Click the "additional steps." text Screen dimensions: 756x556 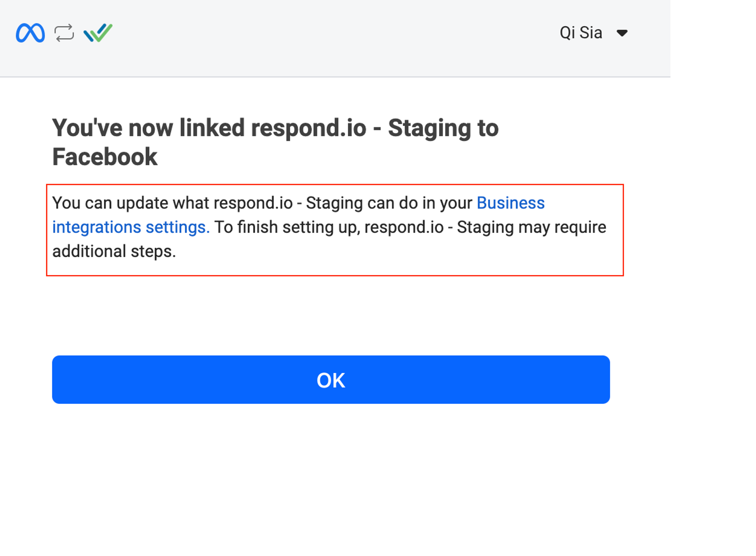click(x=114, y=252)
